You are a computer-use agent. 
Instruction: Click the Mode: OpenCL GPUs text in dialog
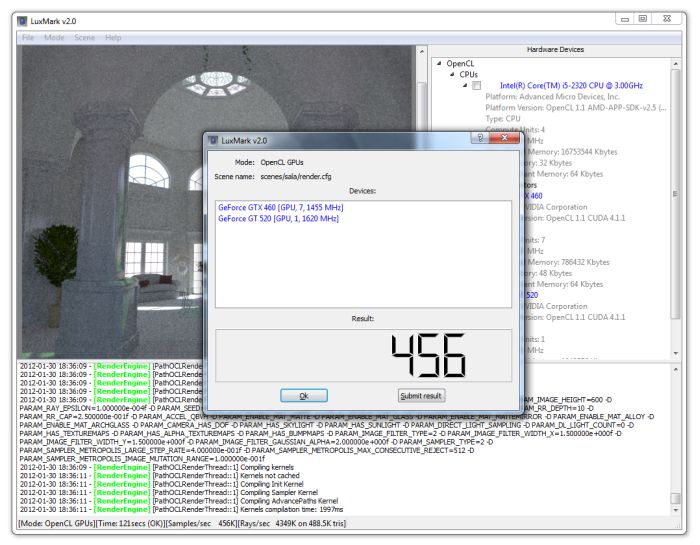pos(269,162)
